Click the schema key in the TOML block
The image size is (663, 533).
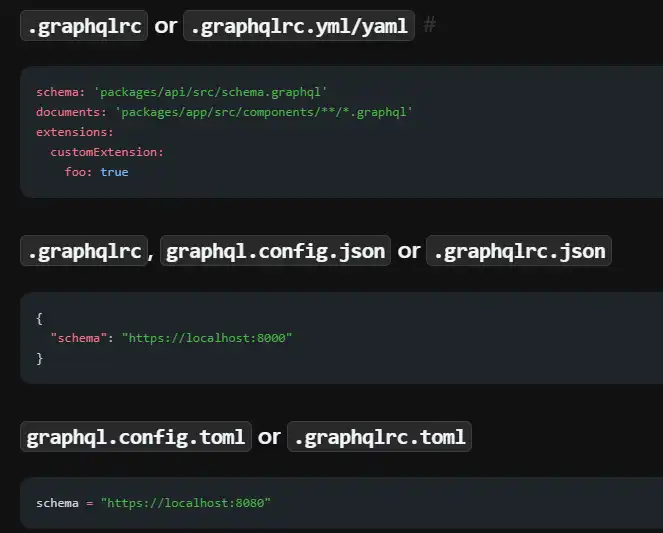(57, 502)
